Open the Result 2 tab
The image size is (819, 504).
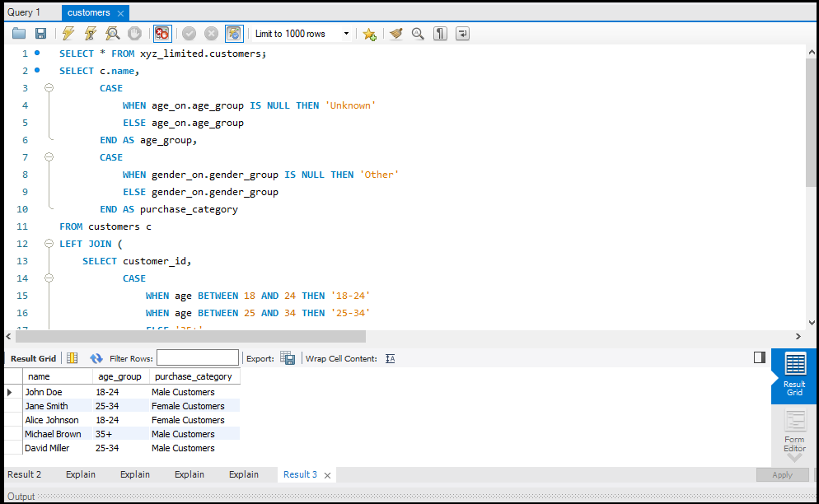[25, 474]
